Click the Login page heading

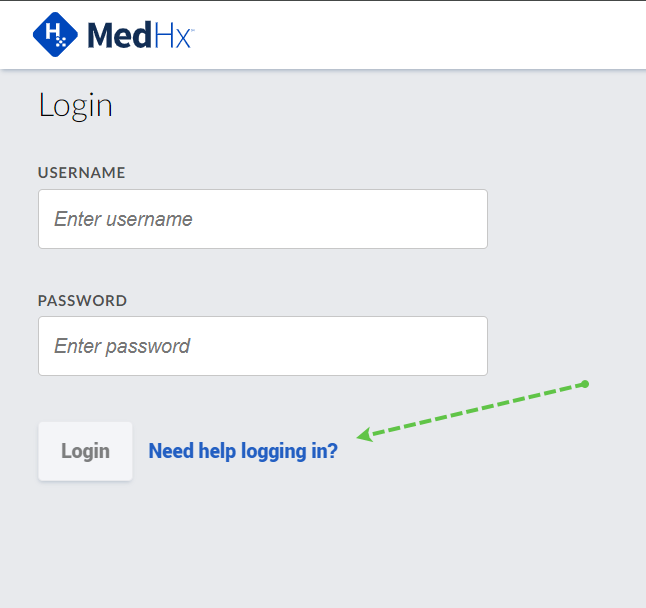[75, 106]
